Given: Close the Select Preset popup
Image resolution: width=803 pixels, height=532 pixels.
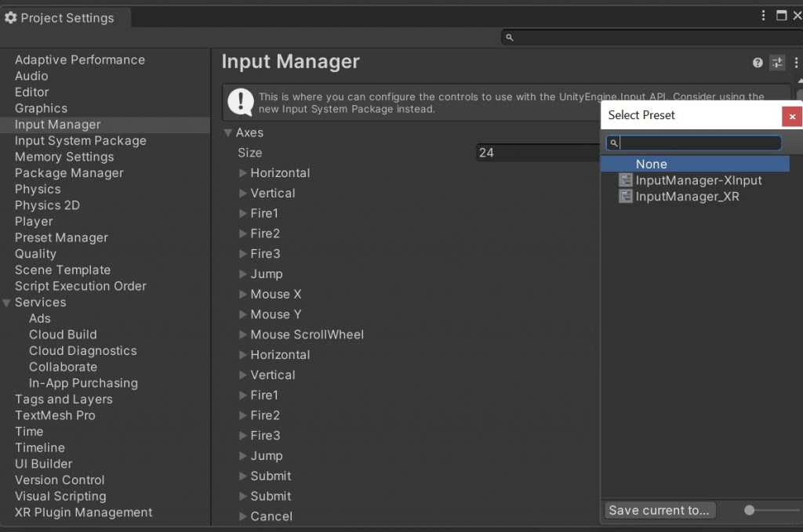Looking at the screenshot, I should click(x=792, y=117).
